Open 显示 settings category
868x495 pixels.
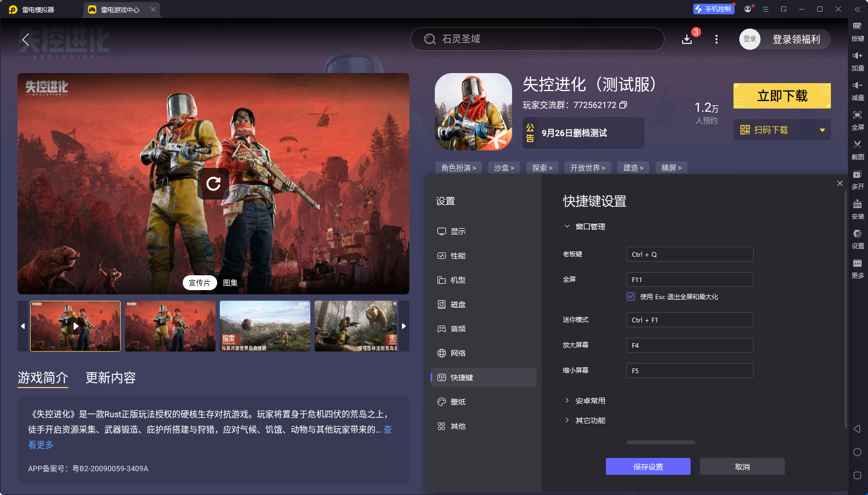point(484,231)
